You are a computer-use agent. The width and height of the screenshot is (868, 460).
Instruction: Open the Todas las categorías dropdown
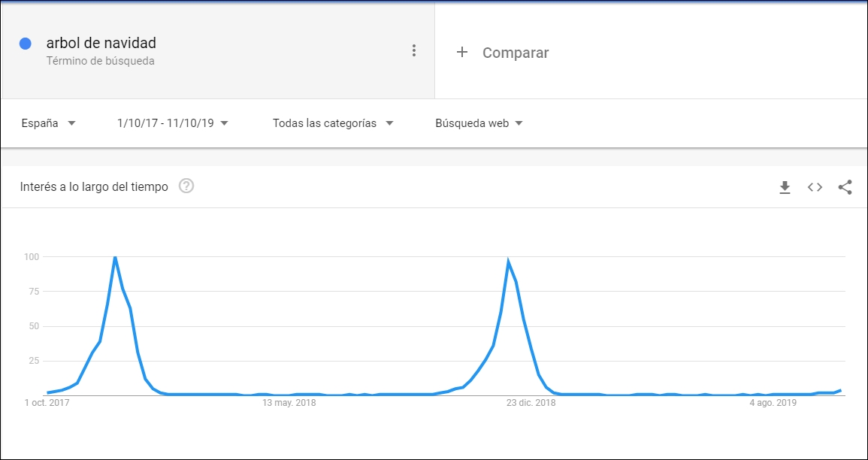[333, 123]
